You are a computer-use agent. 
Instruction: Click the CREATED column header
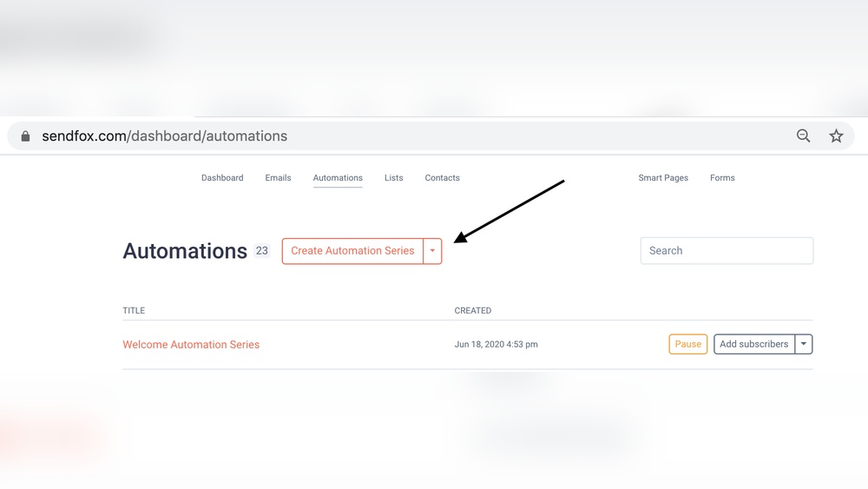click(x=473, y=310)
